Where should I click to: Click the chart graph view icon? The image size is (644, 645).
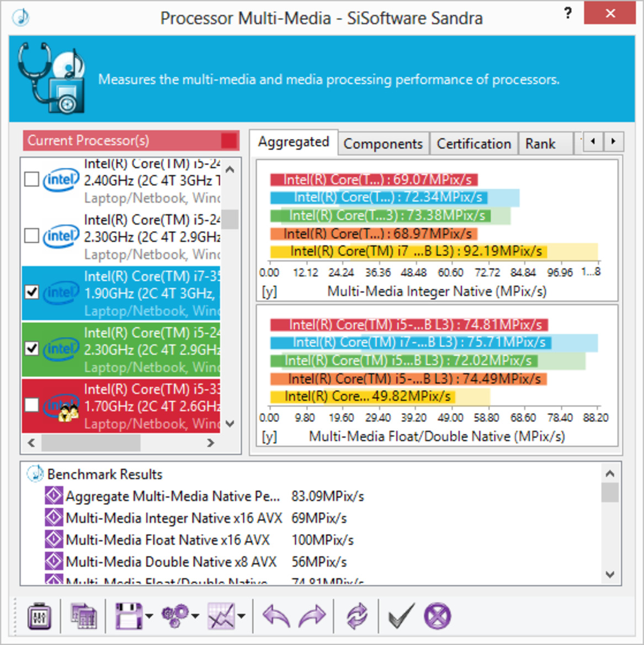pyautogui.click(x=221, y=616)
